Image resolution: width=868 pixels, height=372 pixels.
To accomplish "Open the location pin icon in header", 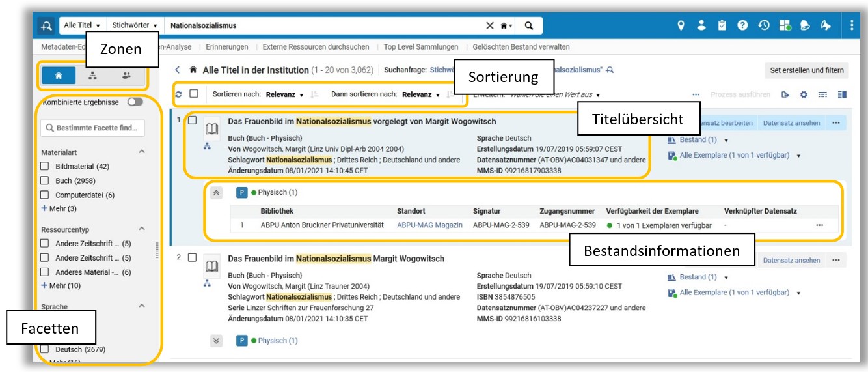I will click(681, 25).
